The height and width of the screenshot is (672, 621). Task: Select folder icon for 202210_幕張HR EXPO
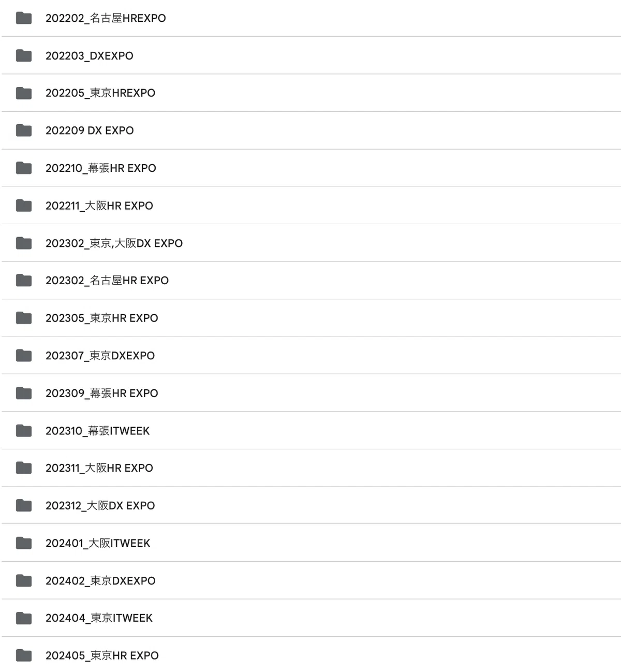(x=24, y=168)
